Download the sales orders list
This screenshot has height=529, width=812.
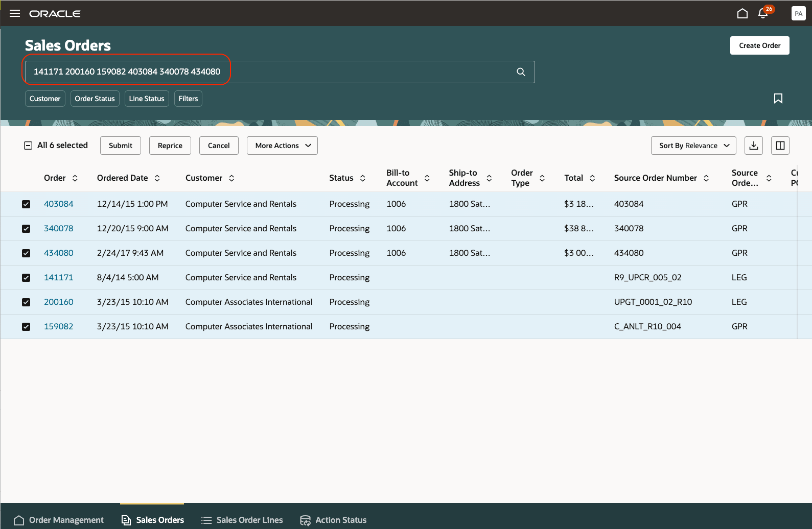tap(753, 146)
